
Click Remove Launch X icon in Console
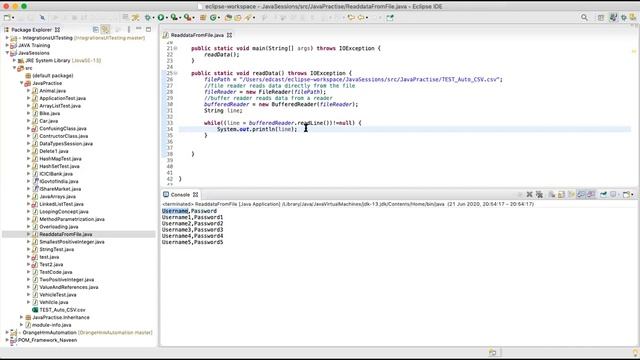click(529, 195)
